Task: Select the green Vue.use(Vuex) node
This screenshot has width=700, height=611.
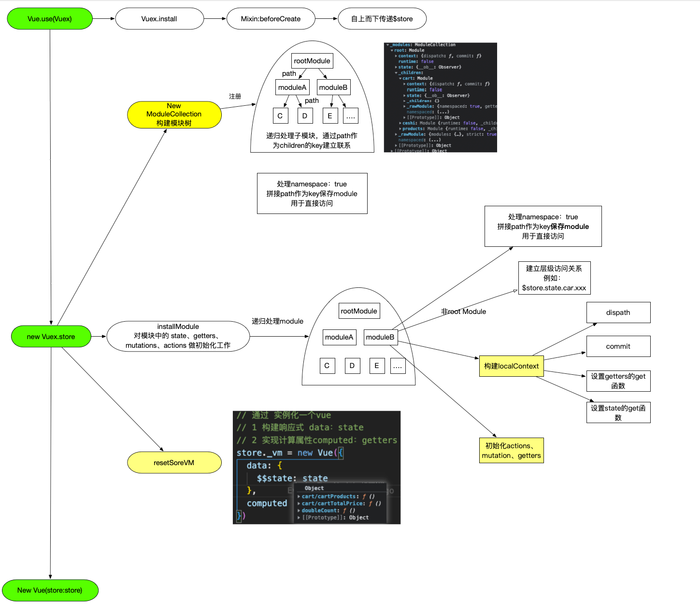Action: [x=50, y=19]
